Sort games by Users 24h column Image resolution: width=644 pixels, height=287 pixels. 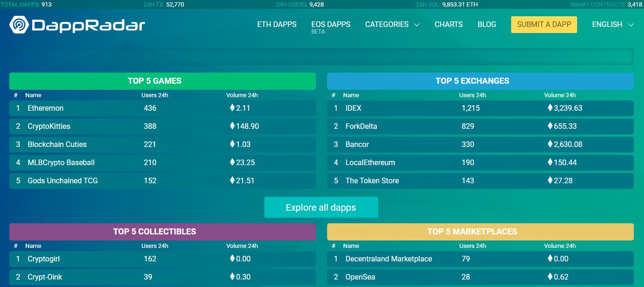pos(155,95)
